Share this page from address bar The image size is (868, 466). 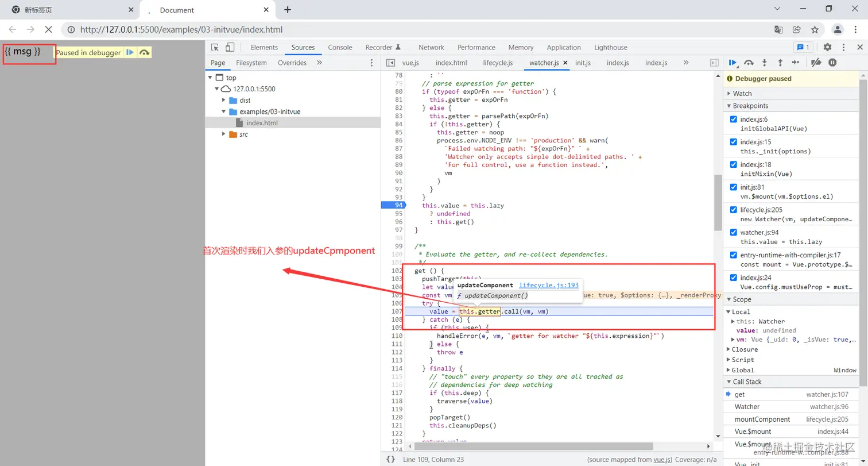click(797, 29)
